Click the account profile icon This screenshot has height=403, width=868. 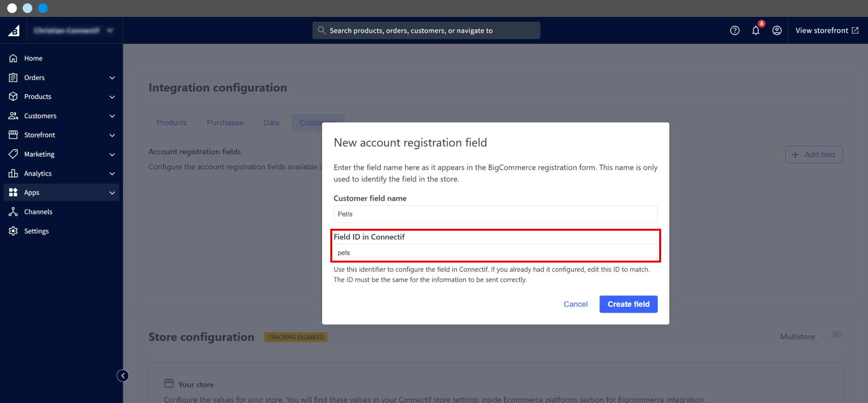point(777,30)
